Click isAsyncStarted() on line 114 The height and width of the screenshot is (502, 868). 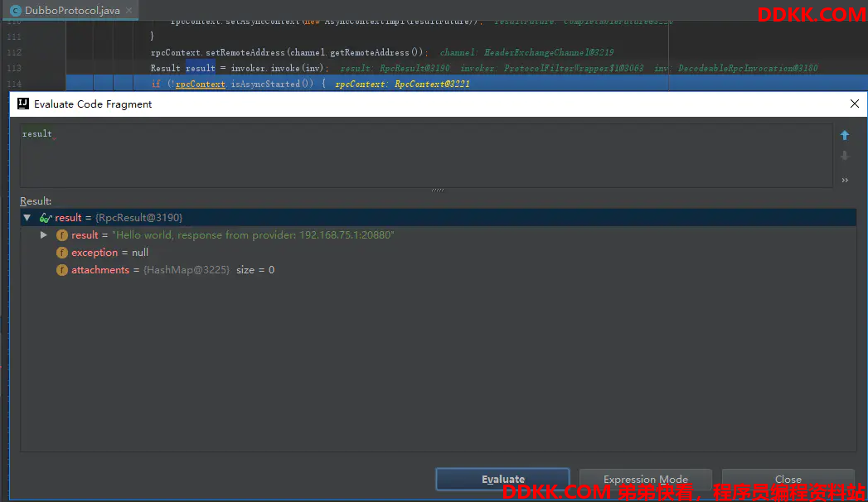point(272,84)
